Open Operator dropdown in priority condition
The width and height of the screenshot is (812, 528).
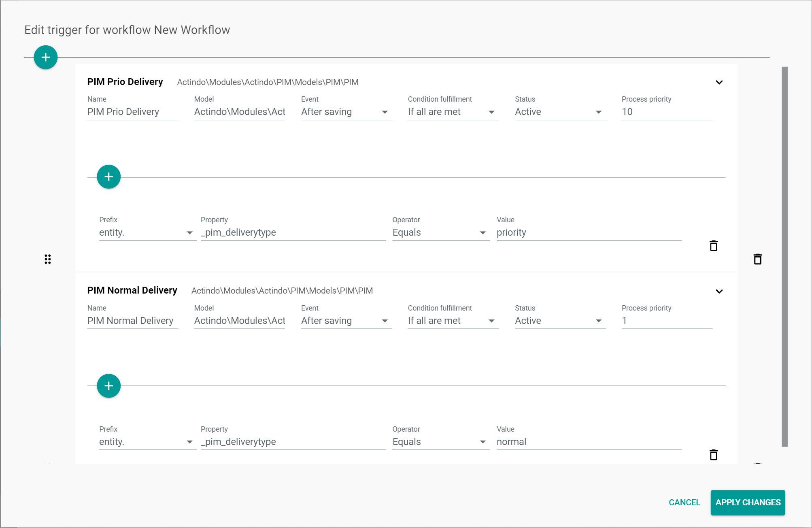tap(441, 232)
